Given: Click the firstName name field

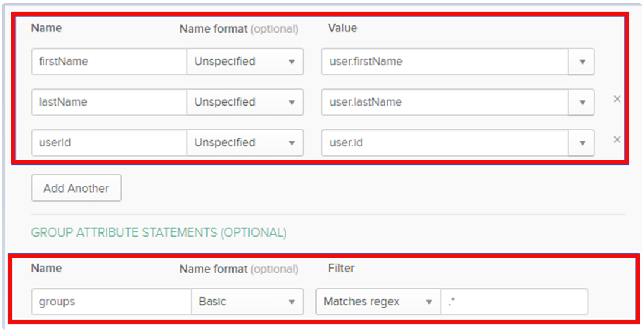Looking at the screenshot, I should tap(109, 62).
